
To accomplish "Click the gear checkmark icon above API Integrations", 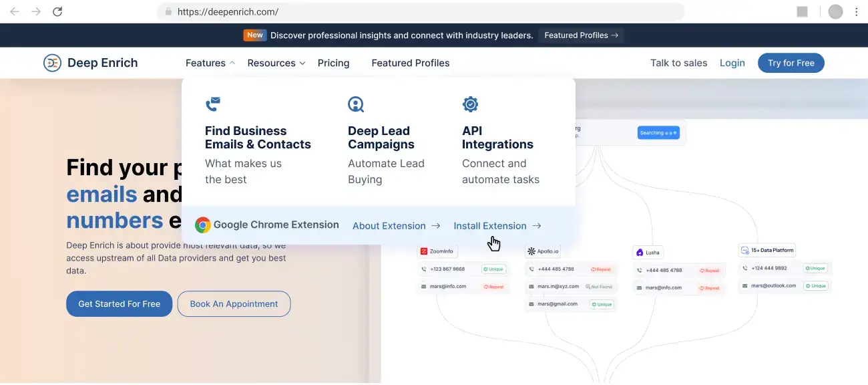I will (470, 104).
